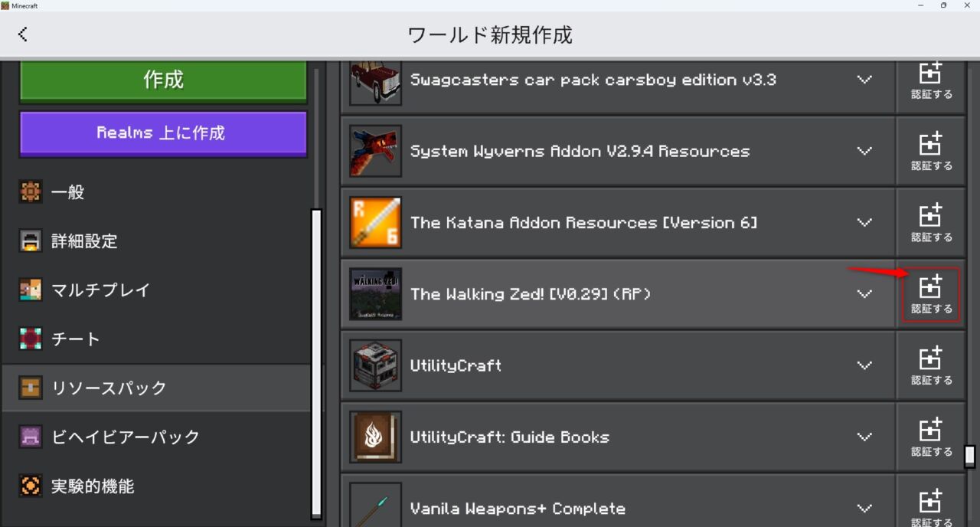Click the Swagcasters car thumbnail

point(376,83)
